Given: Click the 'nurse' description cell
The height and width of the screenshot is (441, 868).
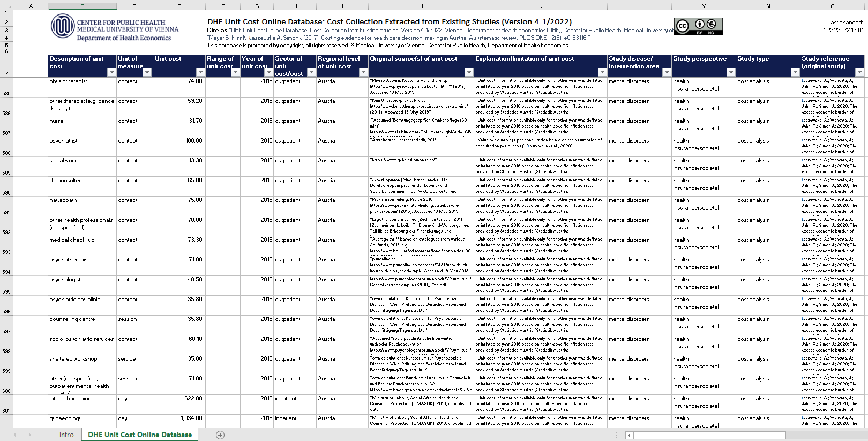Looking at the screenshot, I should pyautogui.click(x=82, y=127).
